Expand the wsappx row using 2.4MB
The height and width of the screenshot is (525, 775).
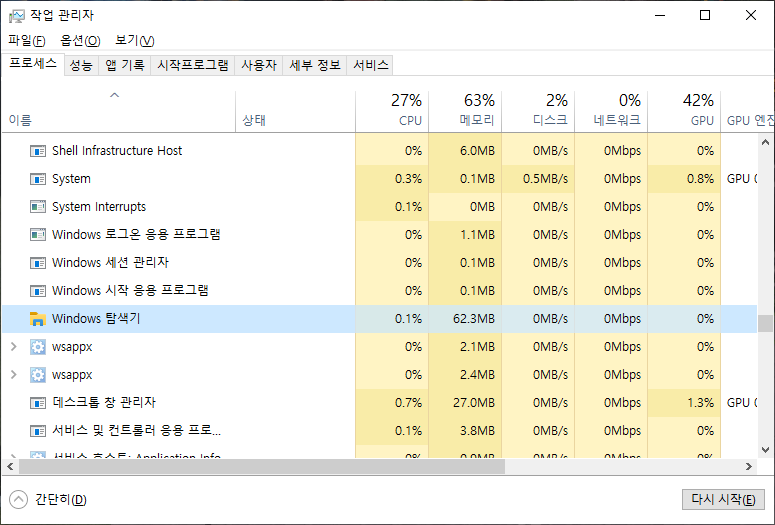[x=14, y=375]
